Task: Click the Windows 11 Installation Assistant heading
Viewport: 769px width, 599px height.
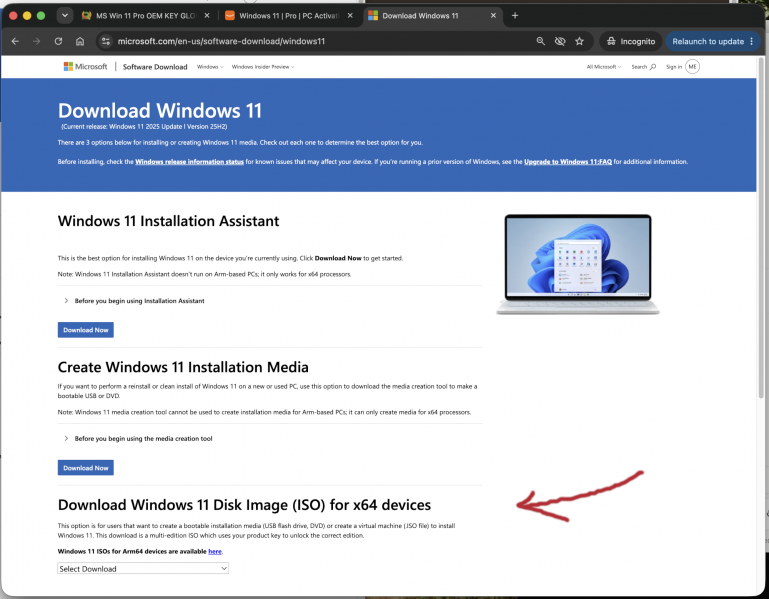Action: [168, 221]
